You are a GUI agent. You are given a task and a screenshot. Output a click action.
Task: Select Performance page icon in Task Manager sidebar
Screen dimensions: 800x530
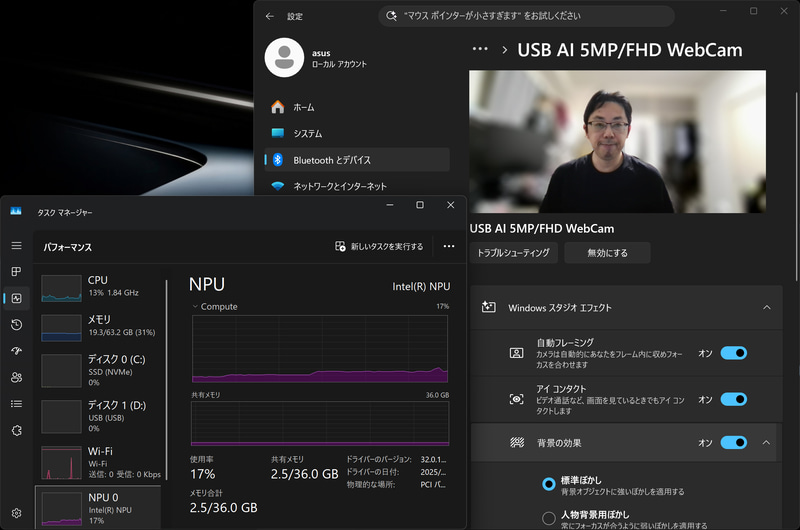pos(16,298)
